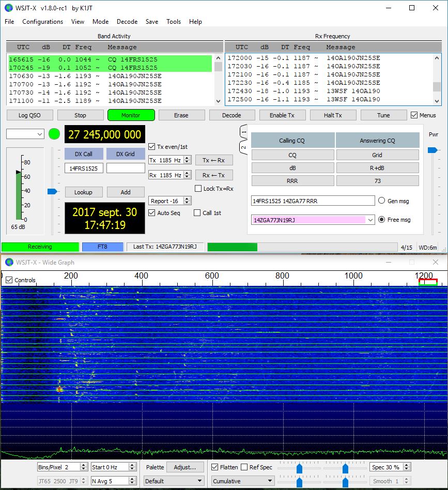
Task: Open the Palette Default dropdown
Action: point(174,481)
